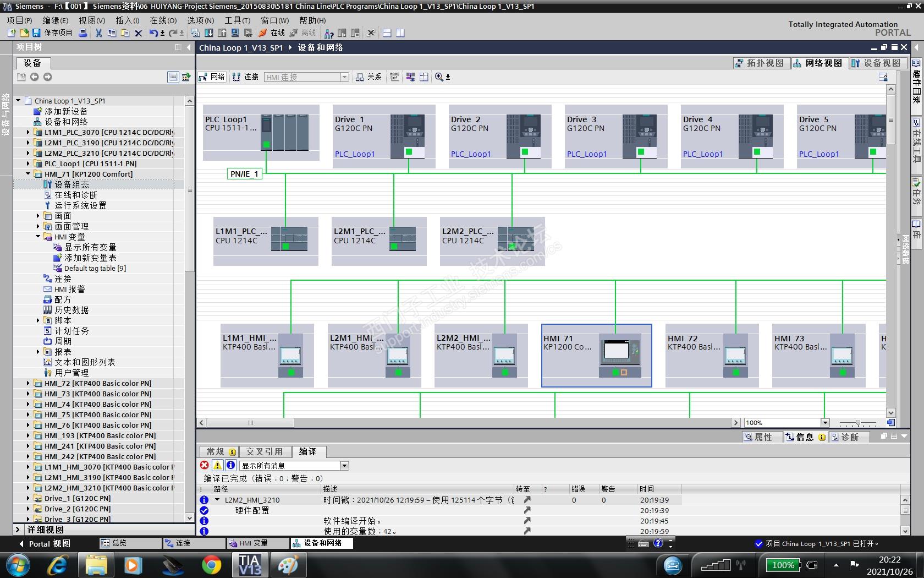This screenshot has width=924, height=578.
Task: Toggle the error messages filter
Action: click(x=205, y=466)
